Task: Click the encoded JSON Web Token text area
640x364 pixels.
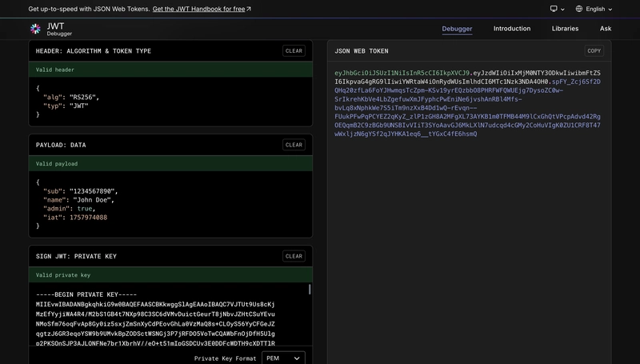Action: click(x=467, y=103)
